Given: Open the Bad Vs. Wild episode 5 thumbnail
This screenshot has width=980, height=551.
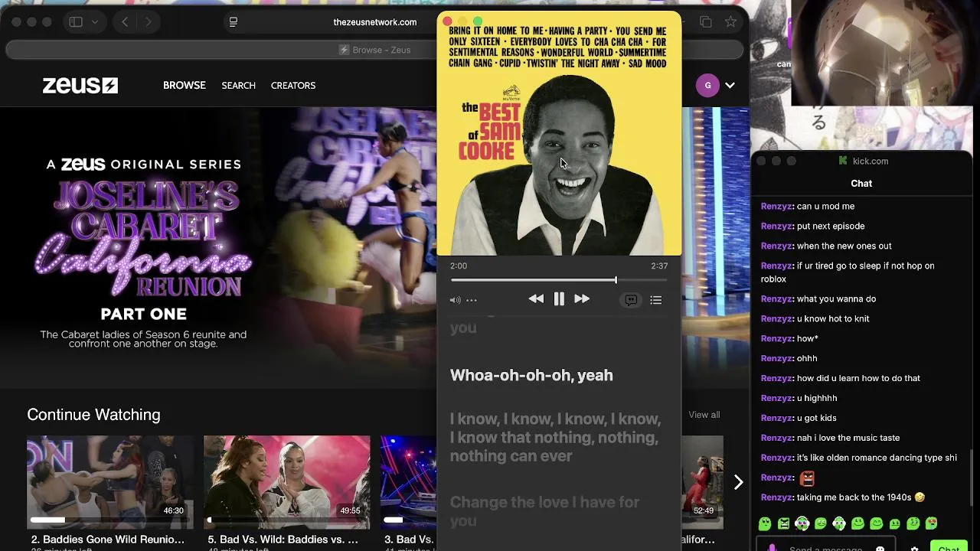Looking at the screenshot, I should (286, 482).
